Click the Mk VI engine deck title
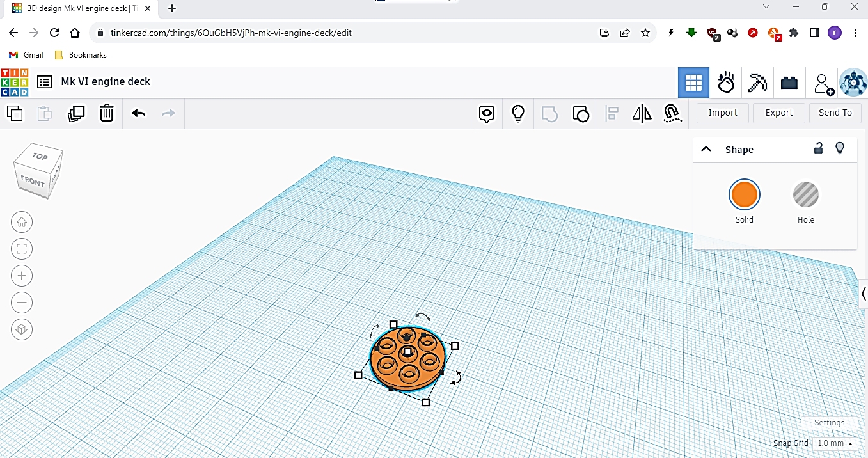 pos(106,81)
